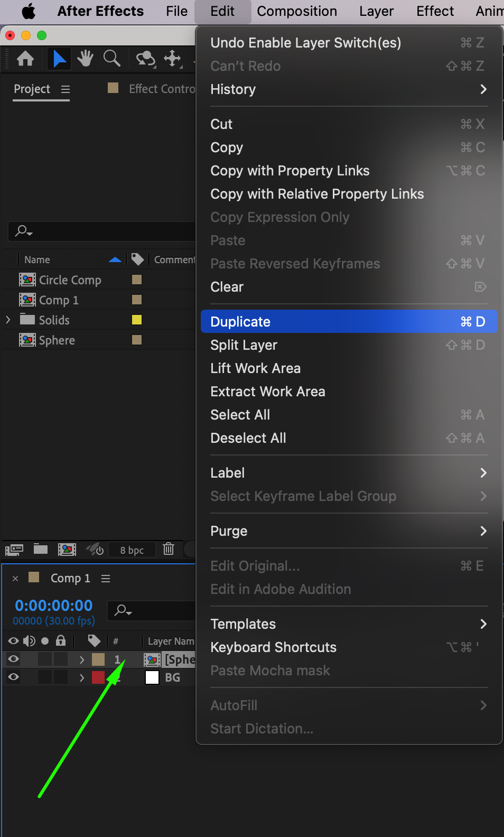Open the Project panel menu
The width and height of the screenshot is (504, 837).
[x=66, y=89]
